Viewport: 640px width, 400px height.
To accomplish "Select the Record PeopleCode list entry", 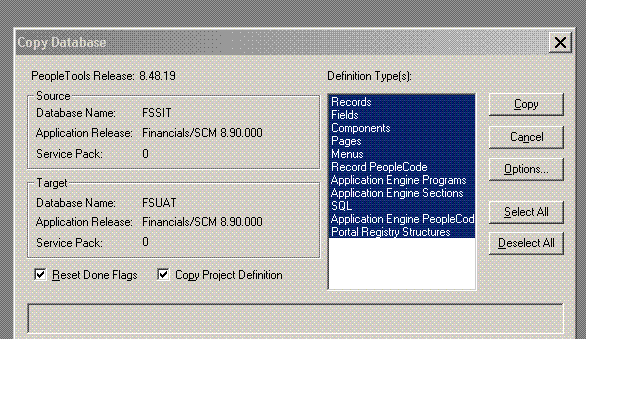I will tap(402, 167).
